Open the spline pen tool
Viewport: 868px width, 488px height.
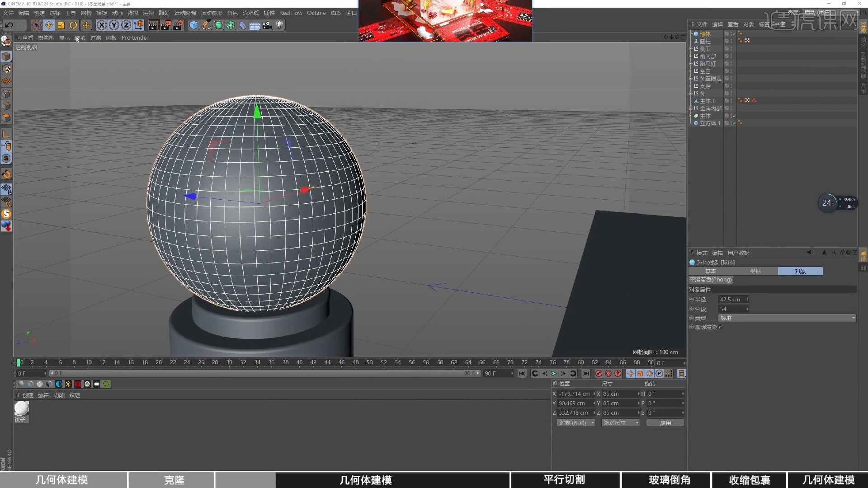coord(206,25)
